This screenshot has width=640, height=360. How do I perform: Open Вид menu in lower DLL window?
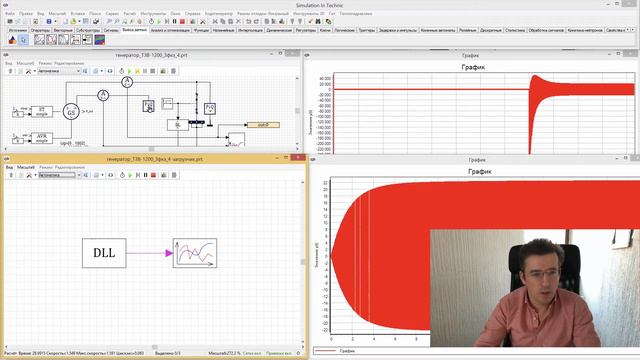click(x=9, y=167)
